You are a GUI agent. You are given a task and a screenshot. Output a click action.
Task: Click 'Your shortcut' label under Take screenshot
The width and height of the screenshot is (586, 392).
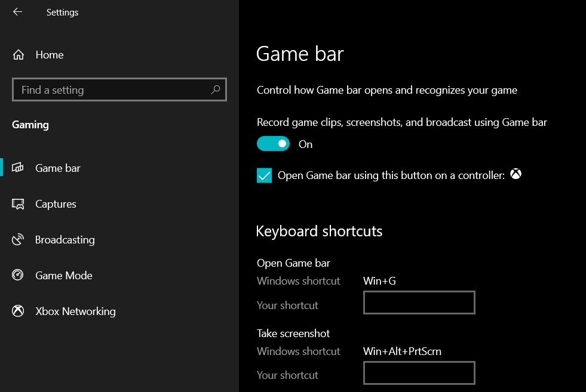tap(287, 375)
